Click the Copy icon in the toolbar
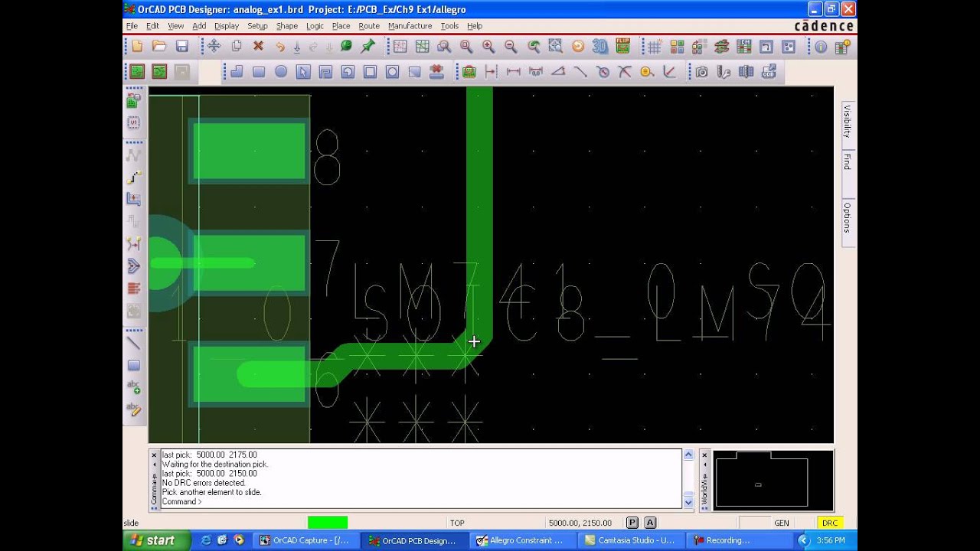 pos(237,47)
